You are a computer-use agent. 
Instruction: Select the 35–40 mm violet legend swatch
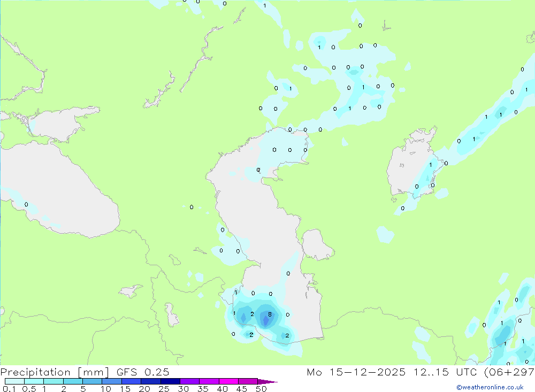[209, 381]
